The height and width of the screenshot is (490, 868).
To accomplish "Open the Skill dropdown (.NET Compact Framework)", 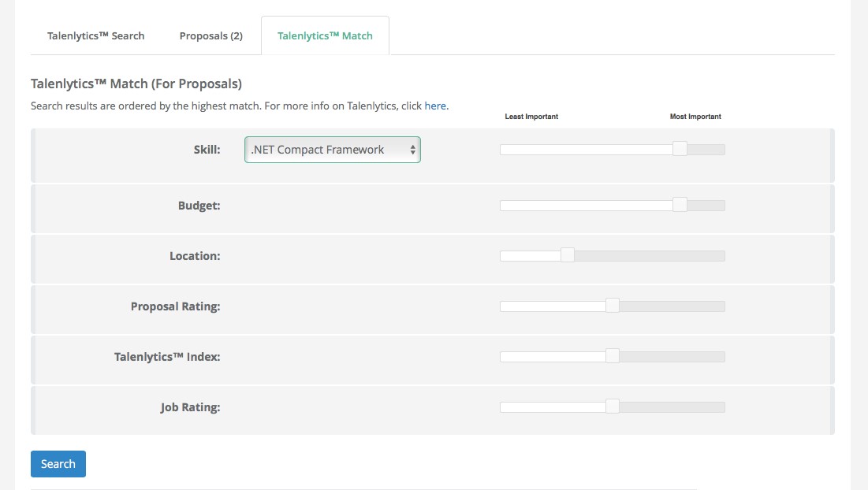I will [x=333, y=150].
